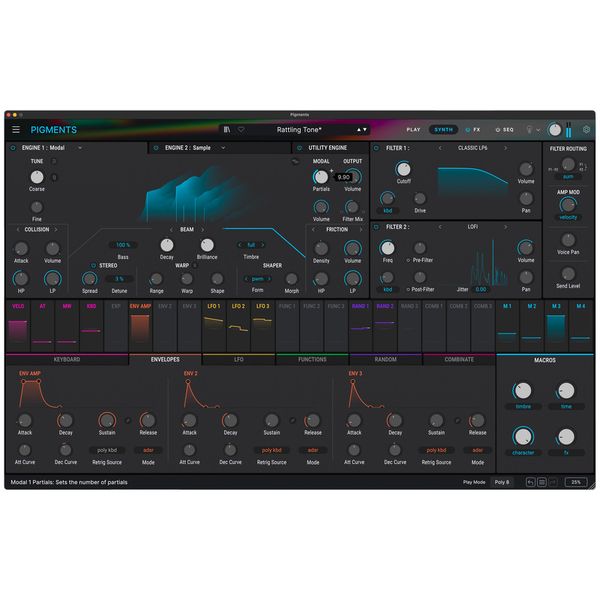Click the undo arrow in the status bar
This screenshot has width=600, height=600.
tap(531, 482)
